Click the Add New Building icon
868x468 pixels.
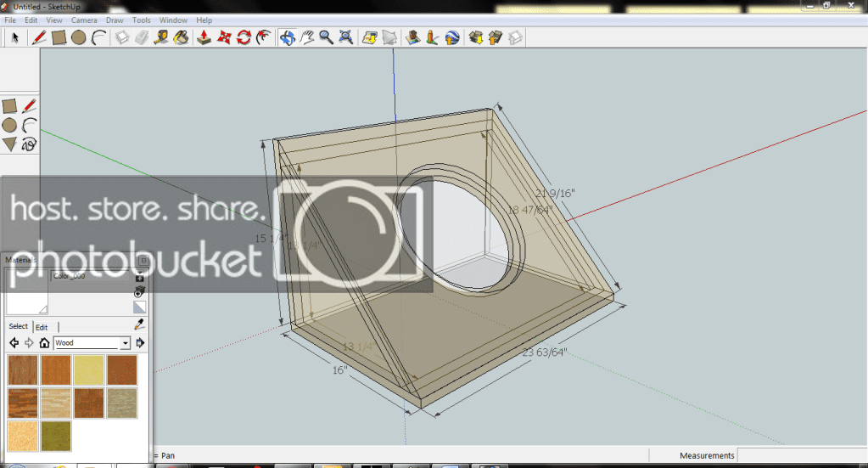coord(412,37)
